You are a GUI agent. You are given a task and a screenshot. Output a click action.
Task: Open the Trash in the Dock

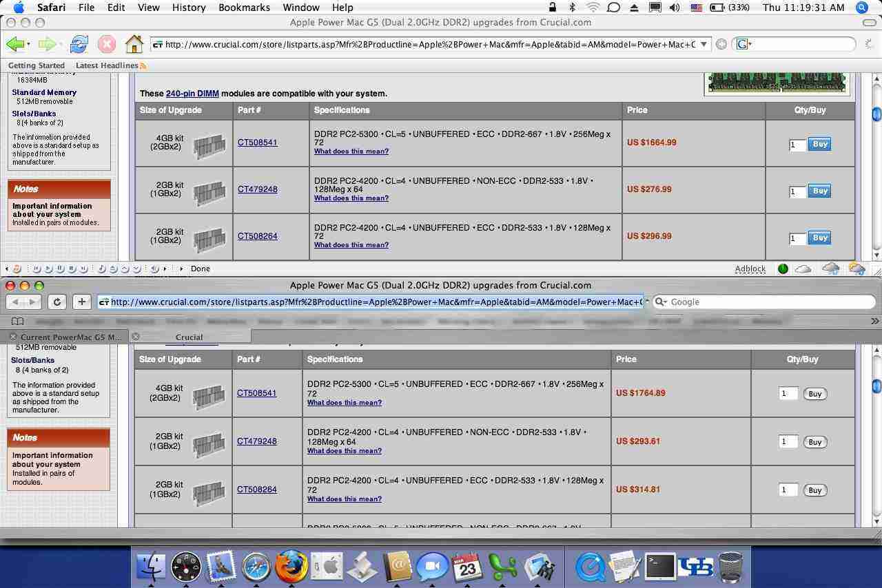click(730, 567)
